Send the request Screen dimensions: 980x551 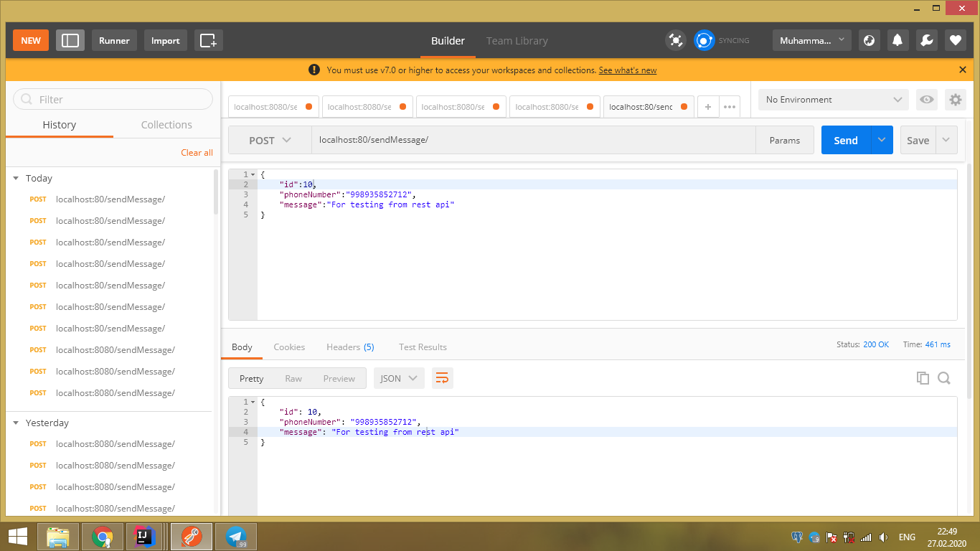coord(846,140)
